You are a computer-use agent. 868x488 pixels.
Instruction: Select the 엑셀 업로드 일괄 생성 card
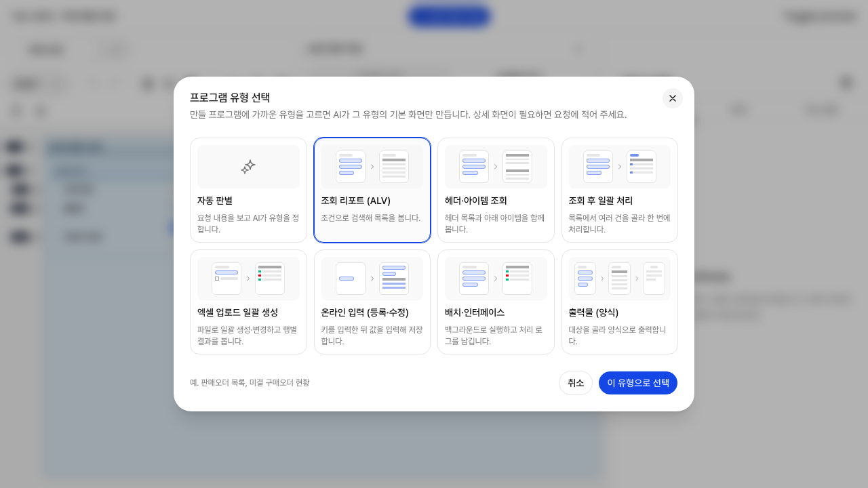(x=248, y=302)
